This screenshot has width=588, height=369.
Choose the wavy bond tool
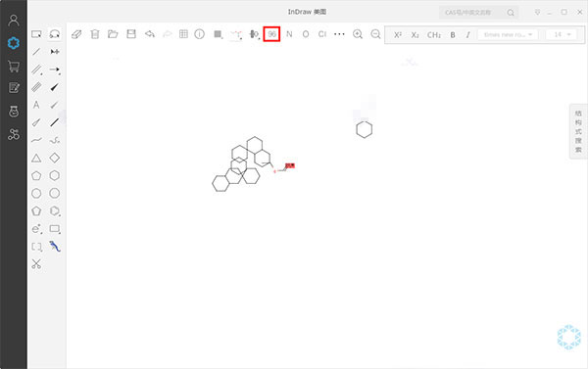click(36, 140)
